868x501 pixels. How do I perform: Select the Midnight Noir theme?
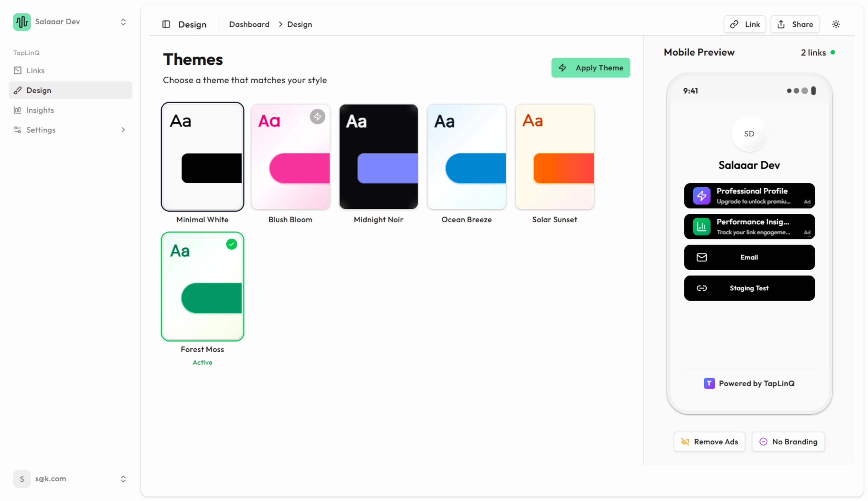tap(378, 157)
